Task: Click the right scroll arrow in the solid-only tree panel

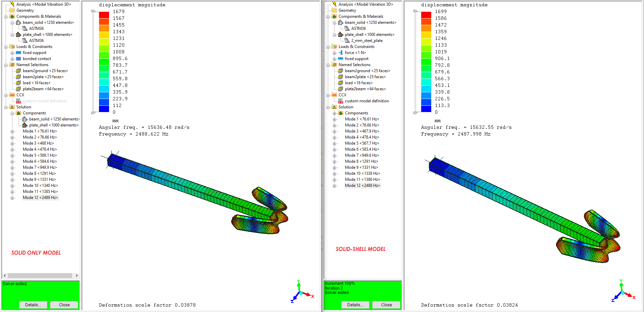Action: coord(77,275)
